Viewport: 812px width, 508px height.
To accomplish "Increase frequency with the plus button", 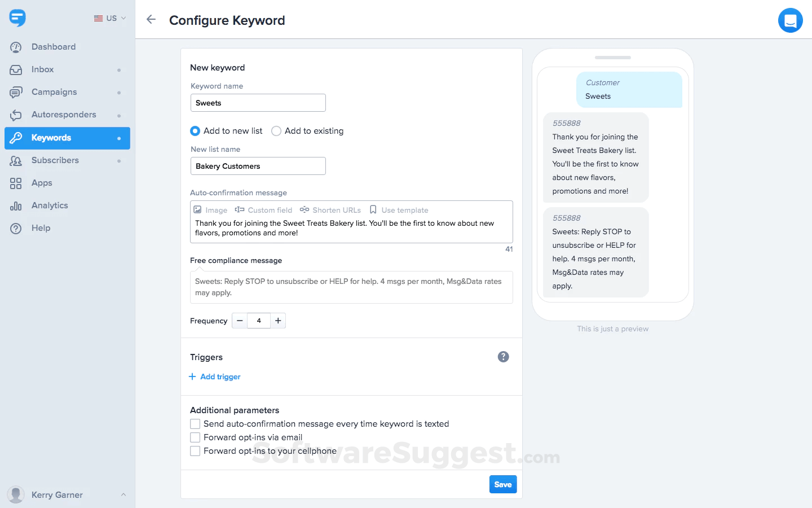I will [278, 321].
